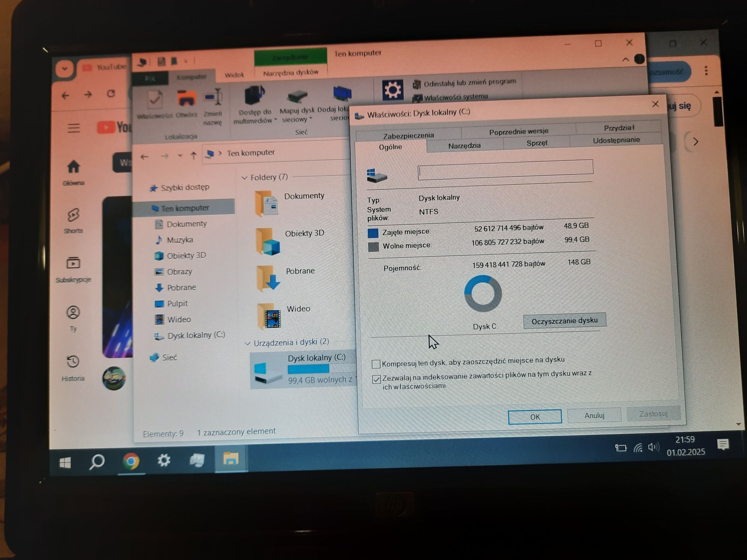Click the C: drive usage bar
The height and width of the screenshot is (560, 747).
click(321, 369)
